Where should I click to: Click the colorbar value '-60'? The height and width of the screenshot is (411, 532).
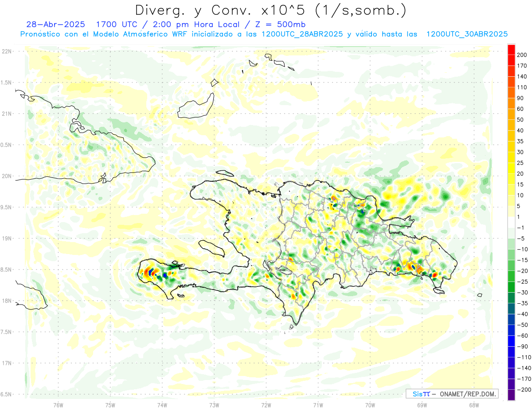tap(522, 336)
